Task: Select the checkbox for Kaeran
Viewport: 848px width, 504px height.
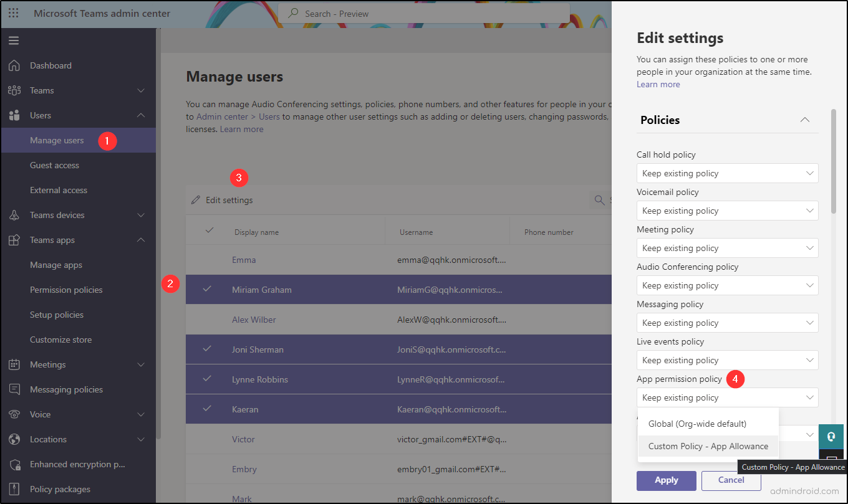Action: (x=208, y=409)
